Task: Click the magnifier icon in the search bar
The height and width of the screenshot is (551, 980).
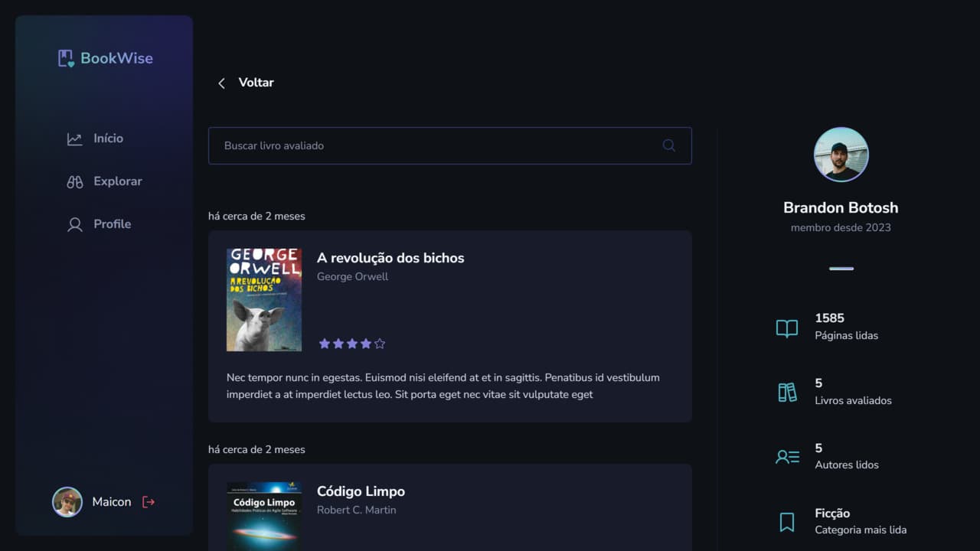Action: (668, 145)
